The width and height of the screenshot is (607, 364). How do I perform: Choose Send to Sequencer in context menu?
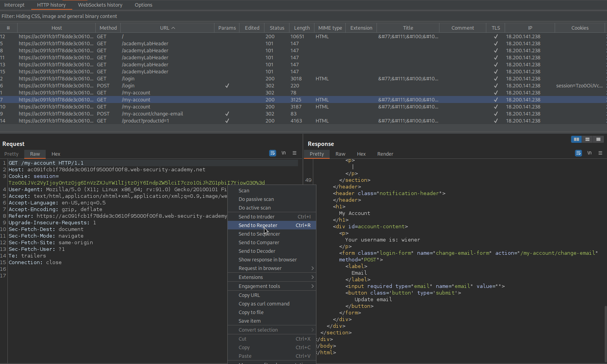coord(272,234)
